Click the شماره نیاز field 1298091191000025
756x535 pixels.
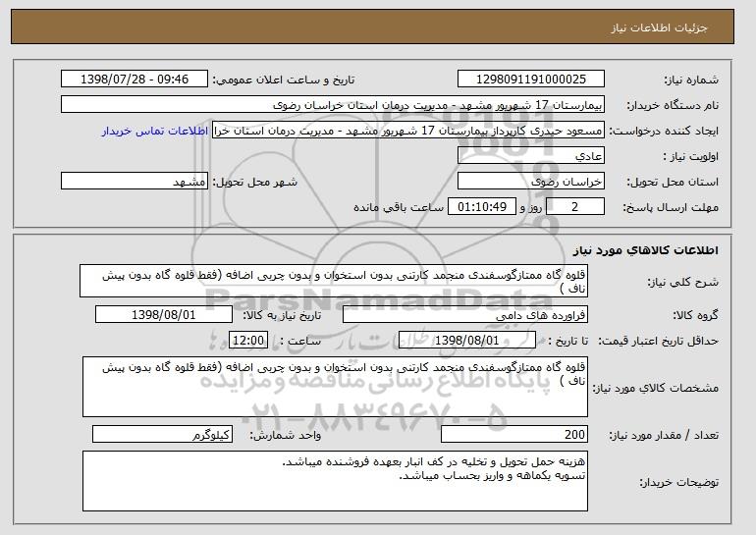(x=531, y=80)
